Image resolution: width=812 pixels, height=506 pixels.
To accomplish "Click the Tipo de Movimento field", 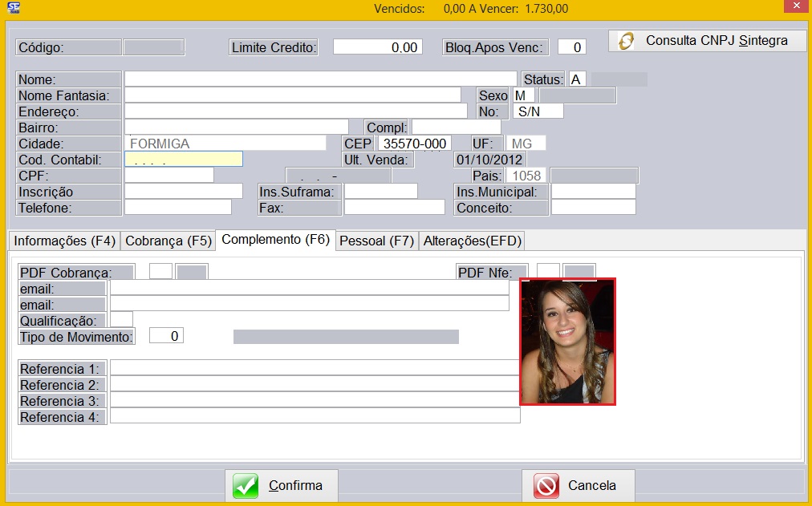I will click(x=166, y=336).
